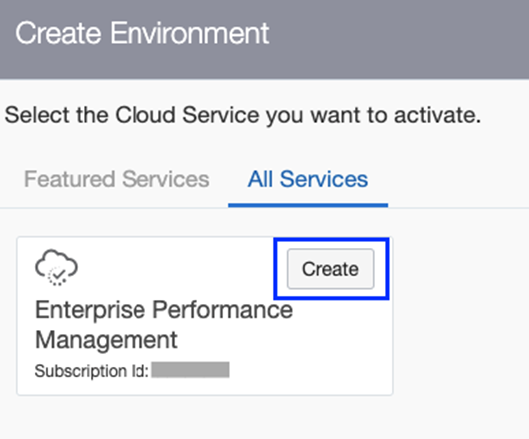The image size is (529, 439).
Task: Click the 'Select the Cloud Service' instruction text
Action: [x=243, y=115]
